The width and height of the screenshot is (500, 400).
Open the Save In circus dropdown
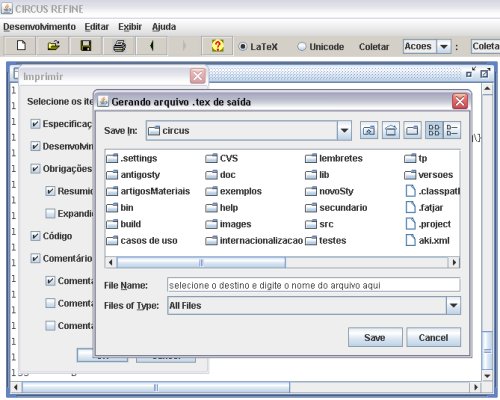pos(344,130)
